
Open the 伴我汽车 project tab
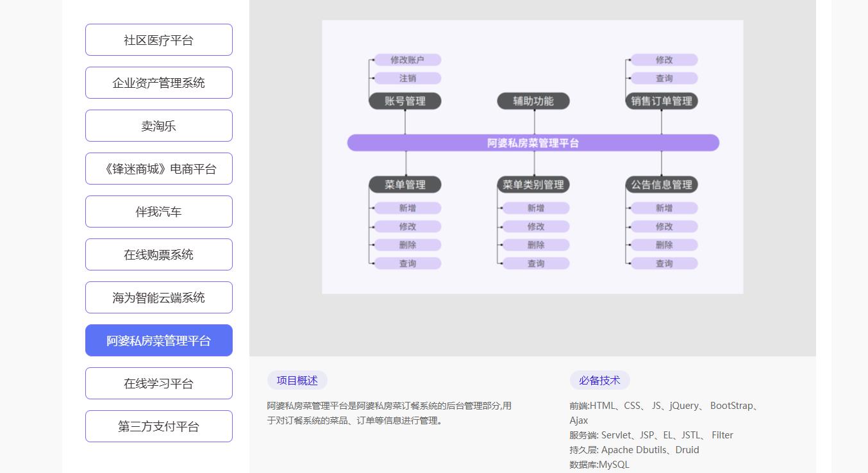158,212
